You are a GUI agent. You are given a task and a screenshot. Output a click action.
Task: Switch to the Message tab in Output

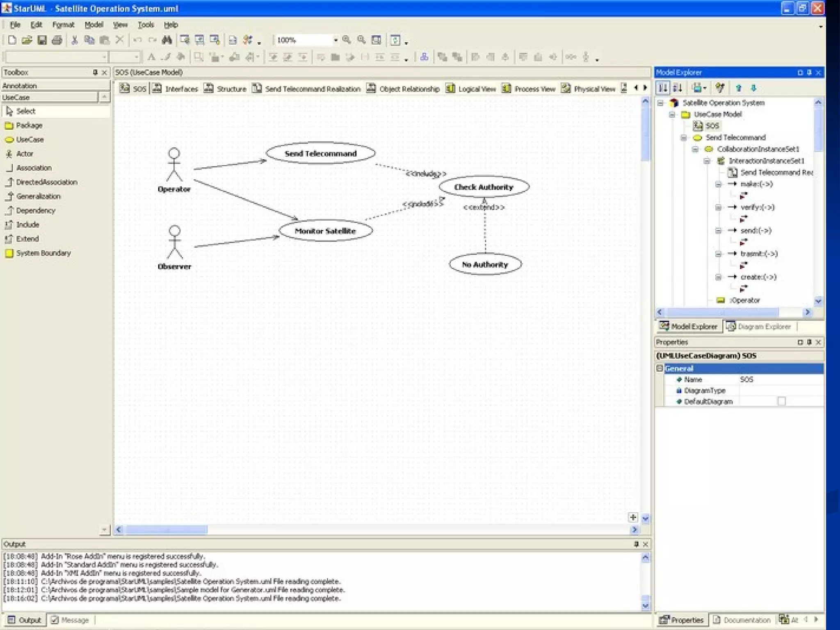[69, 620]
